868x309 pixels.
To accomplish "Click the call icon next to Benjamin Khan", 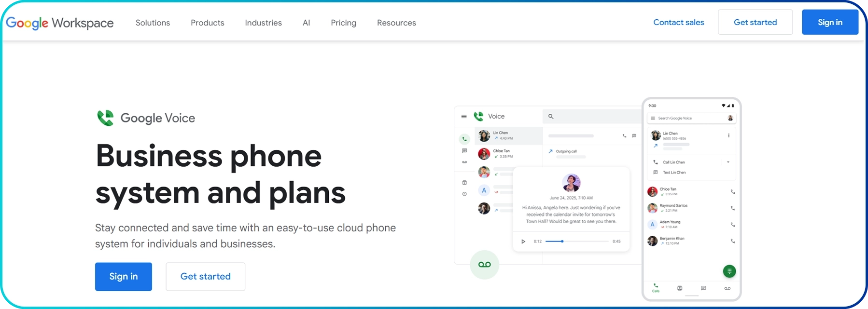I will (733, 241).
